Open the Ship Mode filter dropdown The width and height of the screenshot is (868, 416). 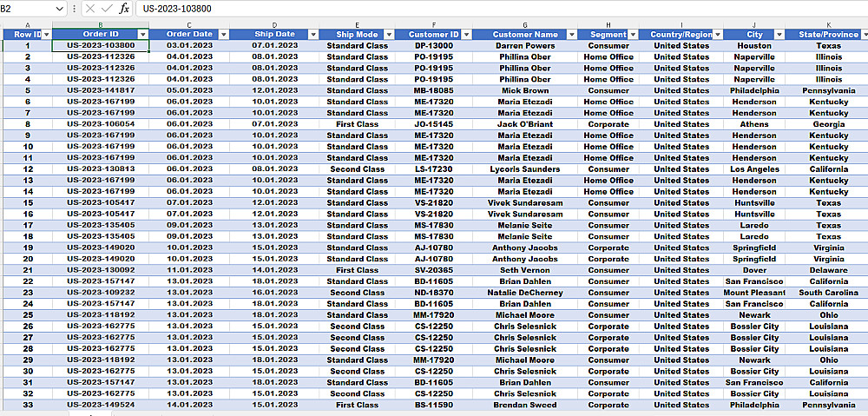[x=389, y=35]
